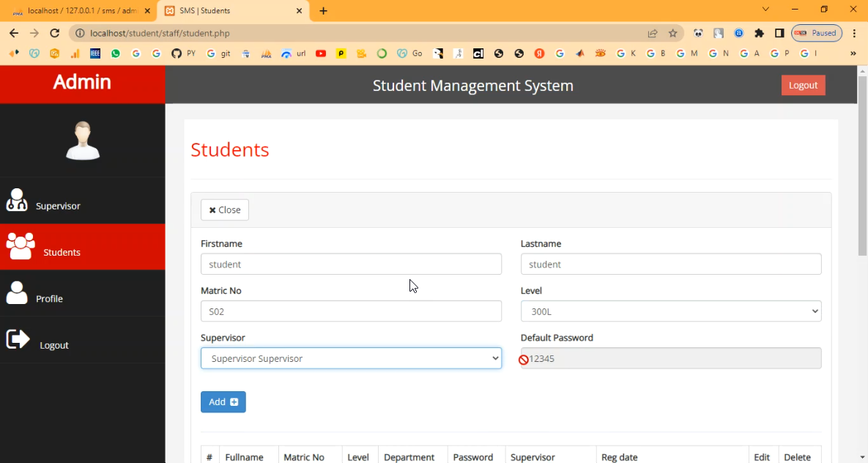Open the YouTube bookmark

pos(321,53)
